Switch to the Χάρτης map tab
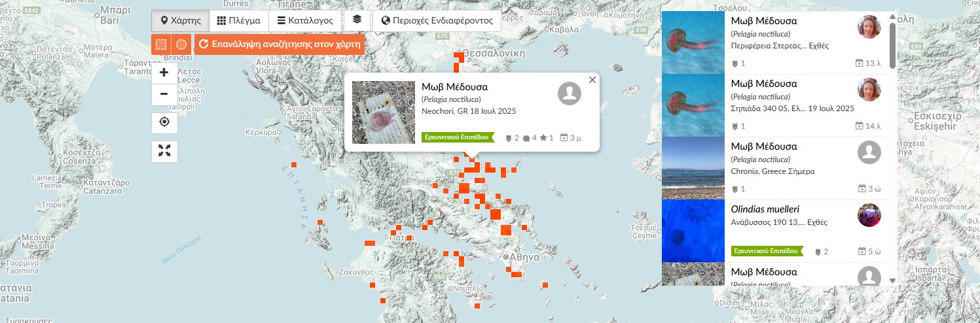 pyautogui.click(x=181, y=20)
